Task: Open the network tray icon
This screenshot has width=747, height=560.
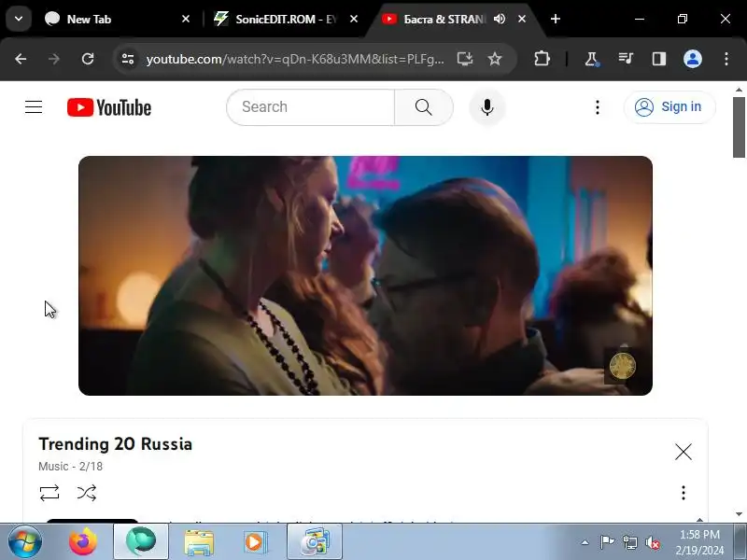Action: pyautogui.click(x=629, y=542)
